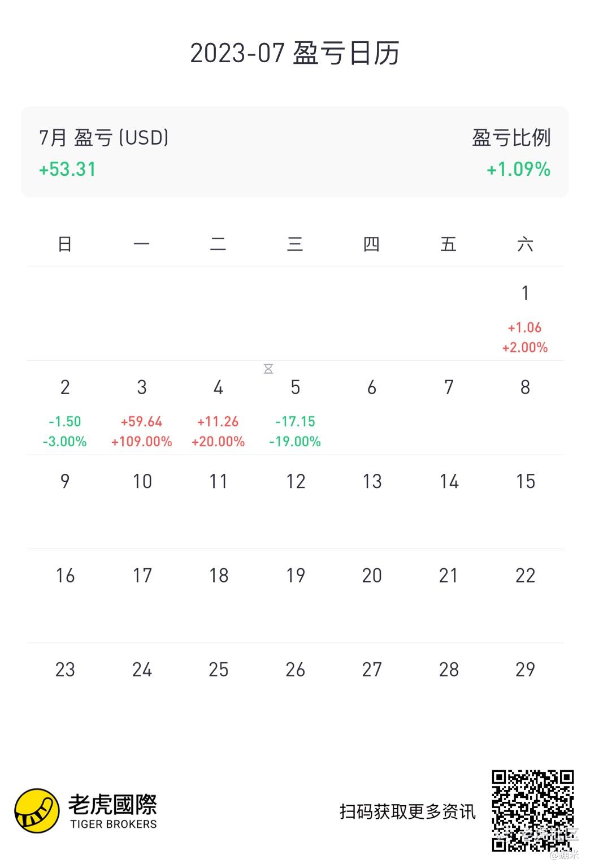Viewport: 590px width, 868px height.
Task: Click the 2023-07 盈亏日历 title
Action: pos(295,54)
